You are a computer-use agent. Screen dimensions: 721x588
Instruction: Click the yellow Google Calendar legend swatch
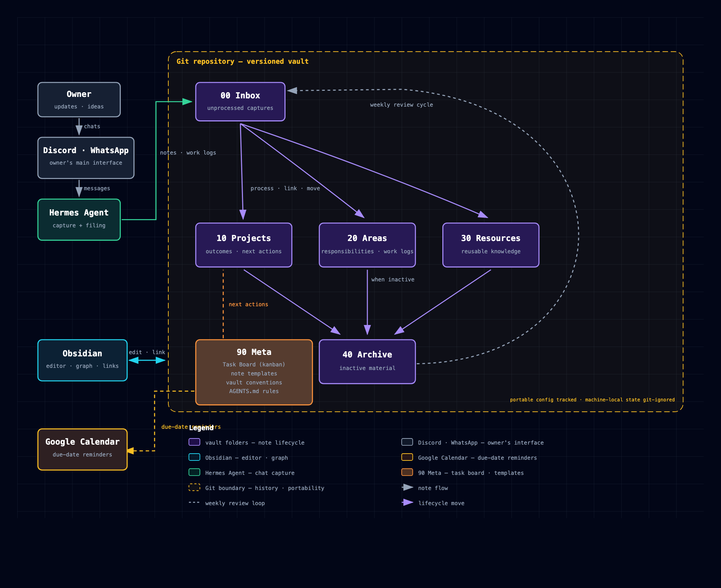[407, 457]
